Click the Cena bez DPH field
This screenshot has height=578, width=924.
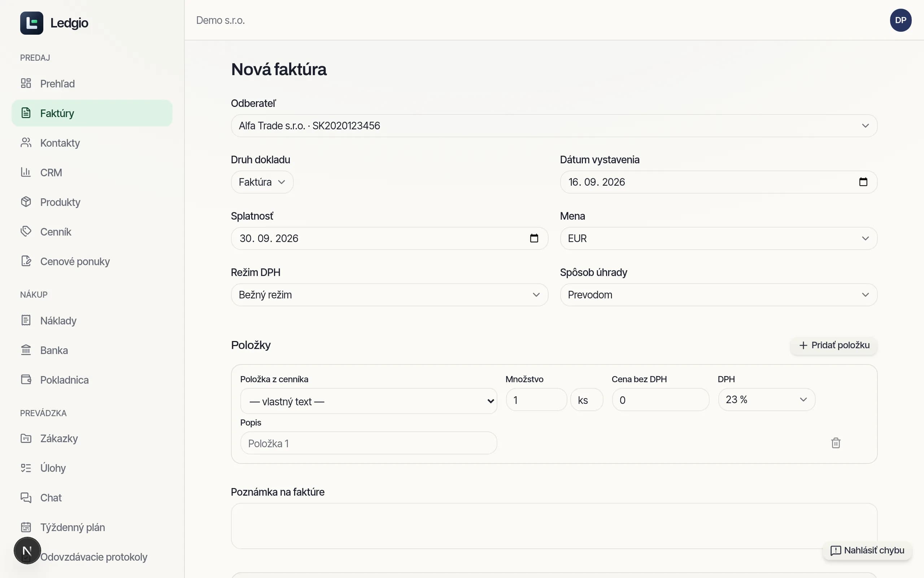tap(661, 400)
